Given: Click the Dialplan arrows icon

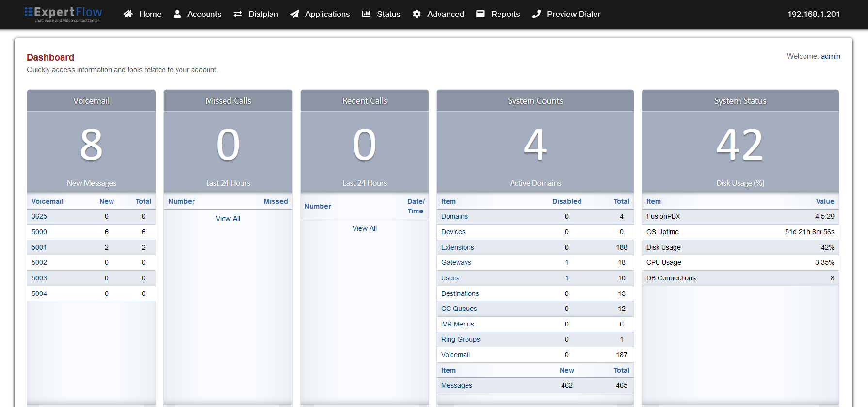Looking at the screenshot, I should (x=238, y=14).
